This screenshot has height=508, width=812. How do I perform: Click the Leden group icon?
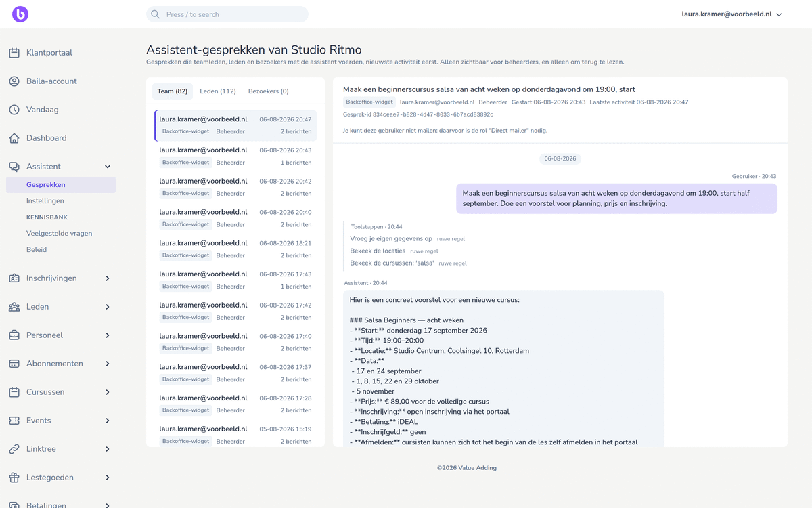point(14,307)
